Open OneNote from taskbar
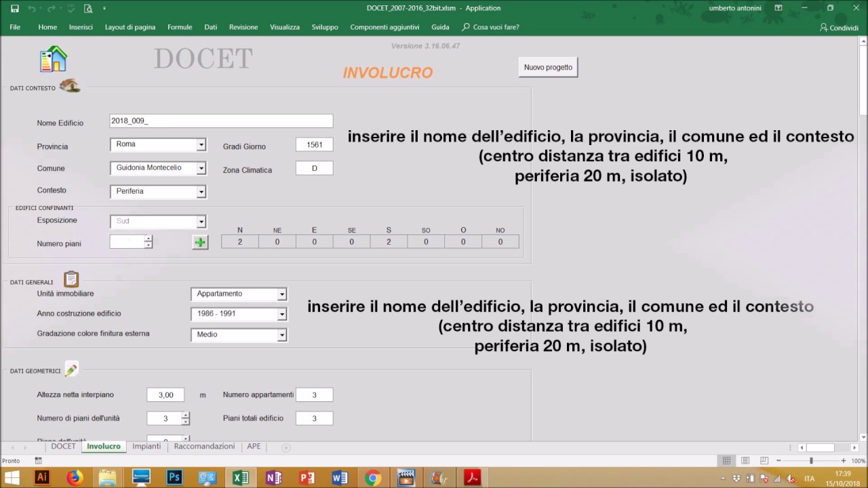The height and width of the screenshot is (488, 868). point(274,477)
